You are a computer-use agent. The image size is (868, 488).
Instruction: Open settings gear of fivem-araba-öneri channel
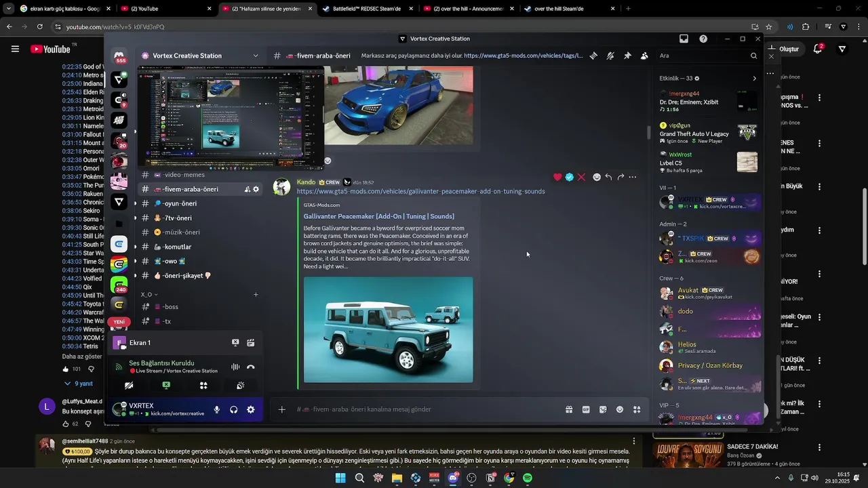tap(256, 189)
